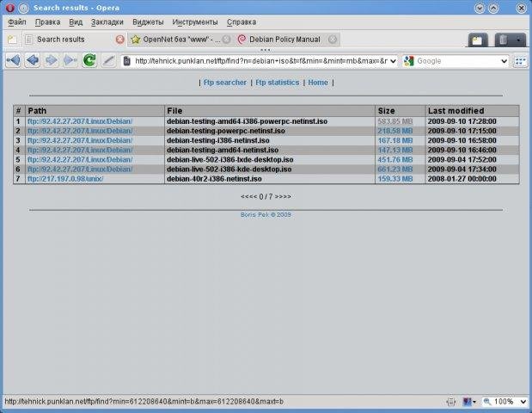Open the Виджеты menu
Screen dimensions: 532x413
[148, 22]
